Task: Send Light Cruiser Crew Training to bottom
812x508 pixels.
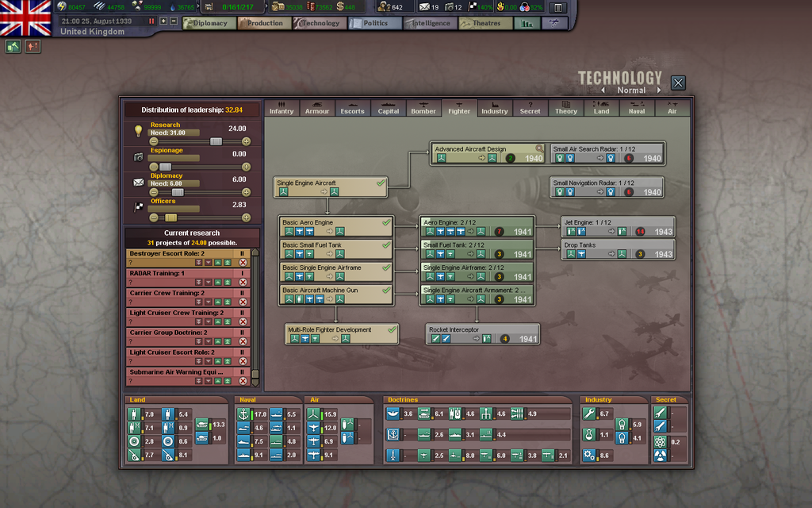Action: click(199, 322)
